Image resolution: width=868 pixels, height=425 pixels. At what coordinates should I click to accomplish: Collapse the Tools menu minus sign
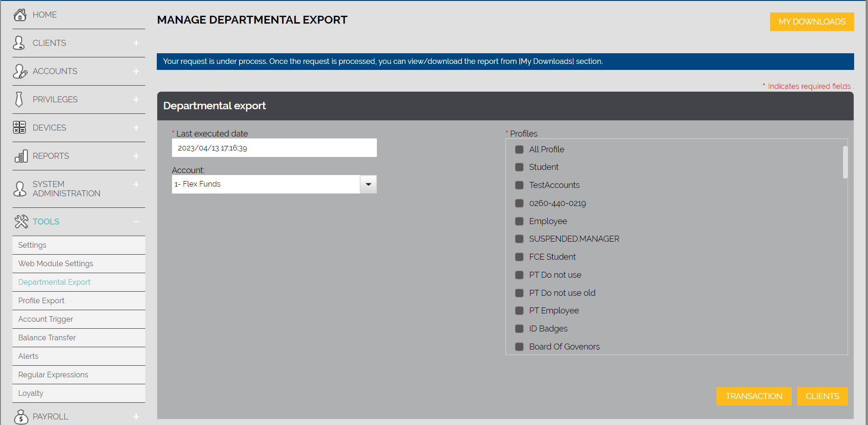(136, 222)
